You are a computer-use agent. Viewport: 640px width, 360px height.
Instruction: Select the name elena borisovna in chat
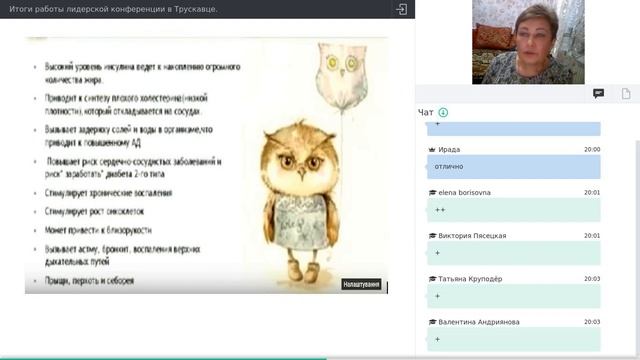tap(464, 193)
